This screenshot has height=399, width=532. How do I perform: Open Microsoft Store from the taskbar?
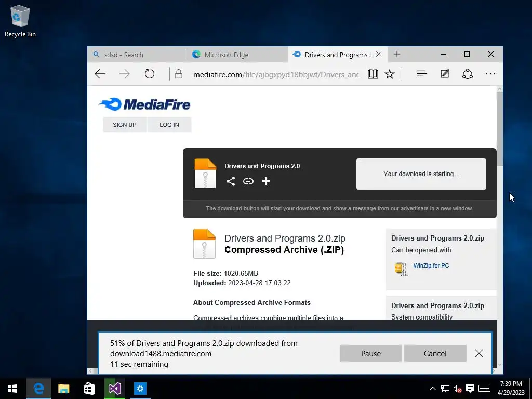coord(89,389)
